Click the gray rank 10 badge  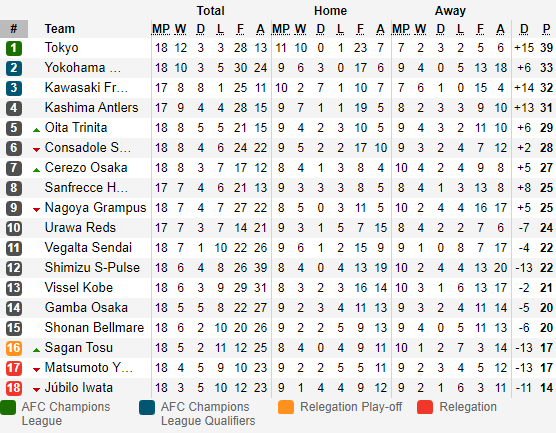coord(14,228)
